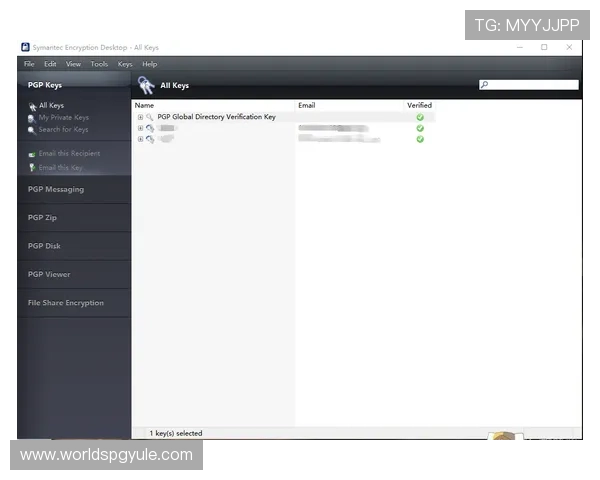Viewport: 600px width, 480px height.
Task: Open the Keys menu
Action: point(125,64)
